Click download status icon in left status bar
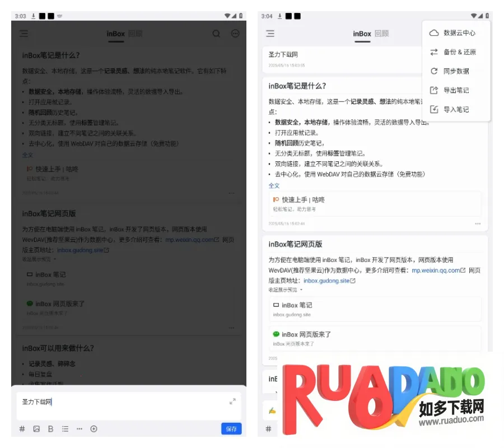This screenshot has height=448, width=504. (33, 16)
